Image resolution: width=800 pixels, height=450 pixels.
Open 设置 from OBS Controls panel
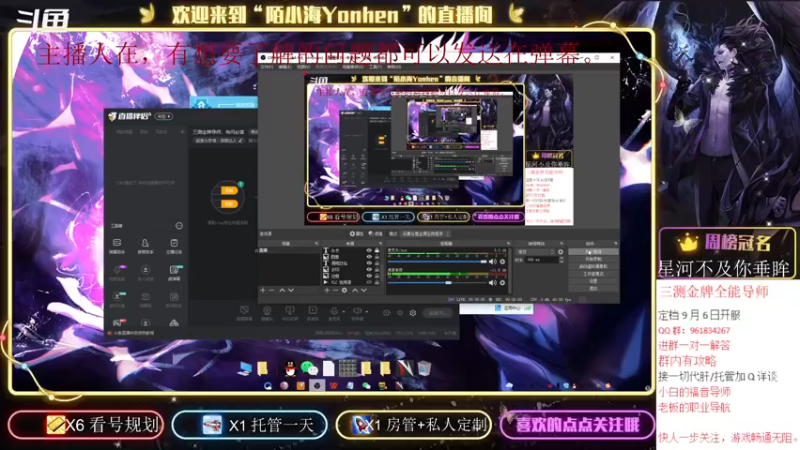point(593,281)
